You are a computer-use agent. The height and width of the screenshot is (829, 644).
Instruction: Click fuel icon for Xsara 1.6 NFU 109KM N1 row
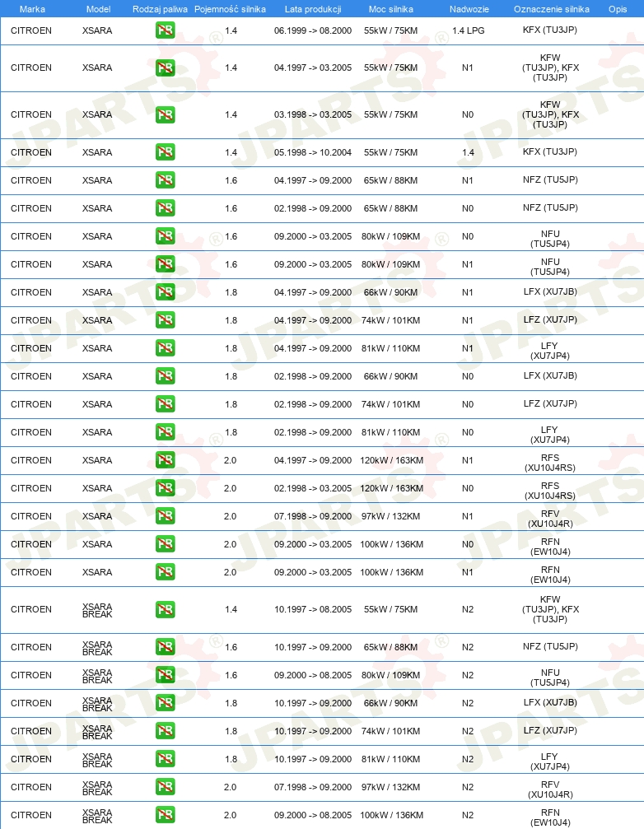165,264
